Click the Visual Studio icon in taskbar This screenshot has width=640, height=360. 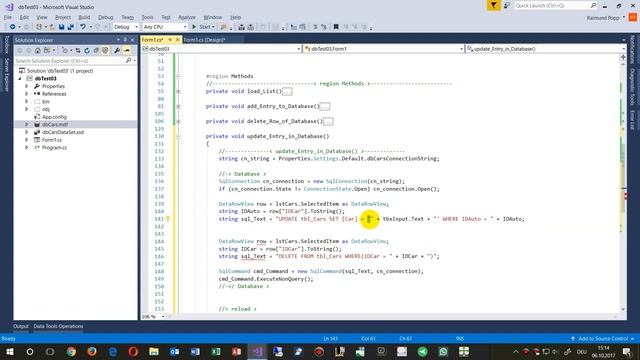257,351
